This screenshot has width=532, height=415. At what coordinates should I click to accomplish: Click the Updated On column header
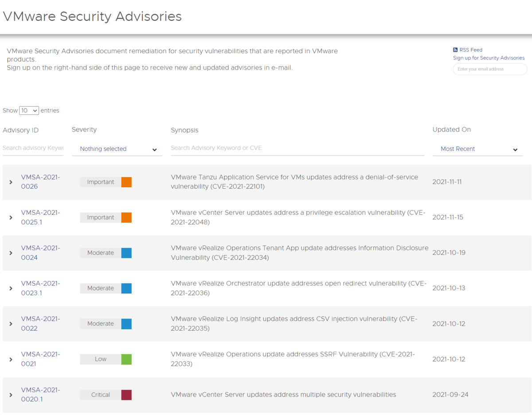[x=452, y=130]
